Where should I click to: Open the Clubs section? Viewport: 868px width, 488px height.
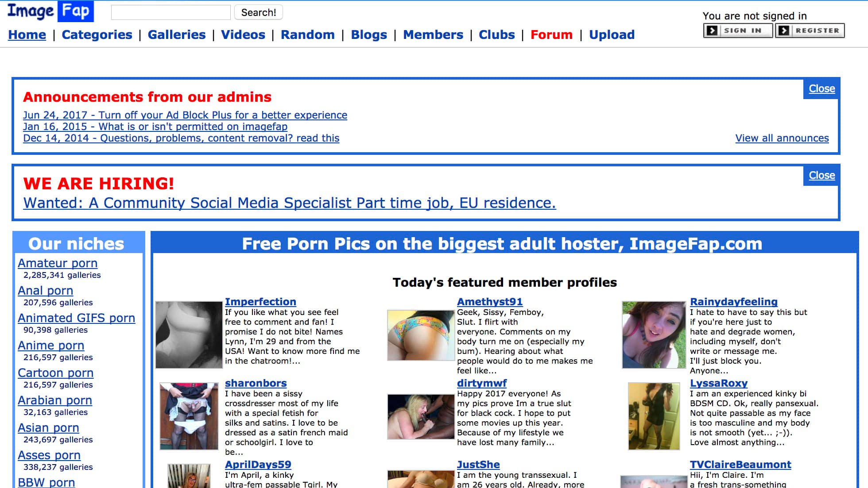pyautogui.click(x=497, y=35)
